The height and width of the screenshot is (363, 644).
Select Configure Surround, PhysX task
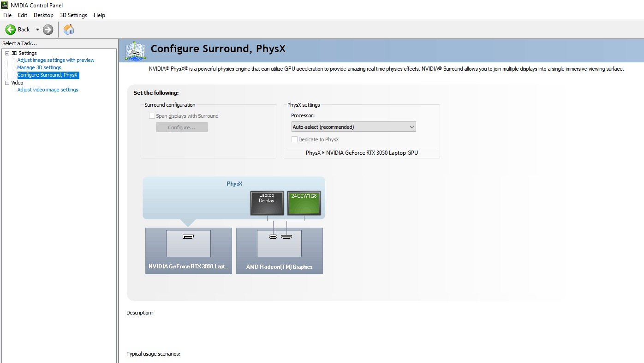point(48,75)
